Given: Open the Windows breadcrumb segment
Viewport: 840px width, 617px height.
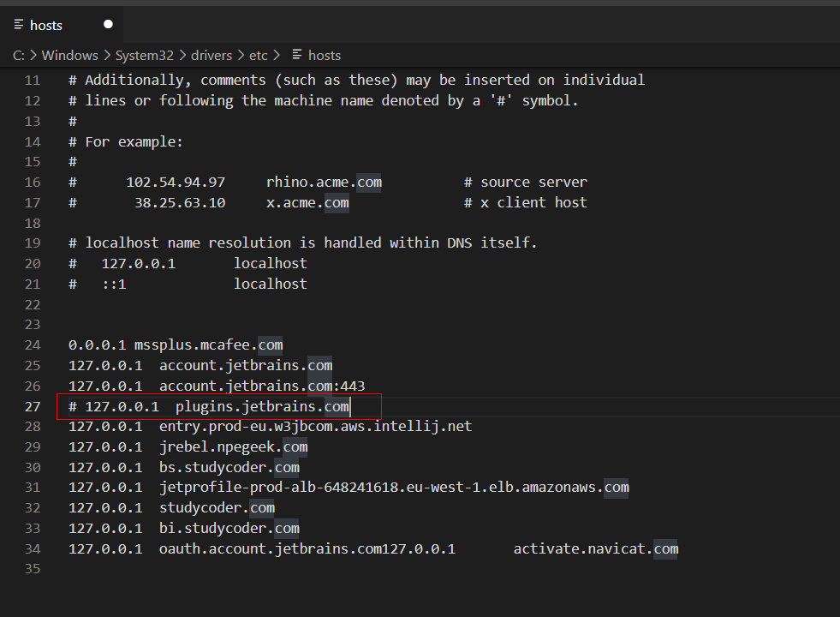Looking at the screenshot, I should pos(70,55).
